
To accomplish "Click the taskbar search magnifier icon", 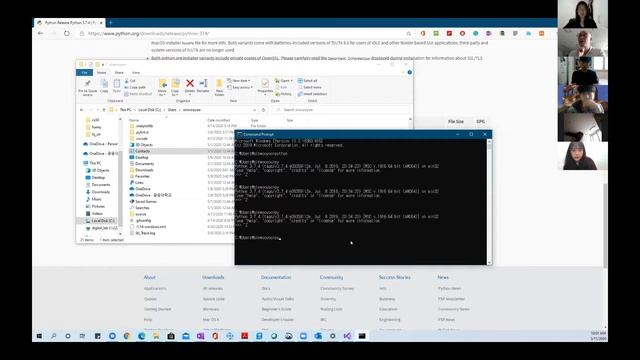I will click(53, 336).
